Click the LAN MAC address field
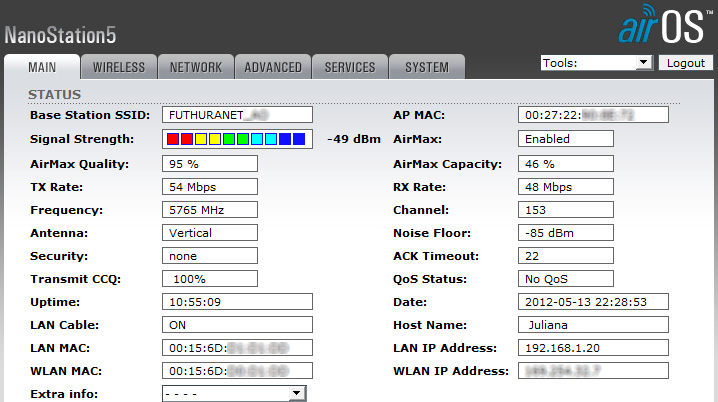The width and height of the screenshot is (718, 402). coord(237,348)
